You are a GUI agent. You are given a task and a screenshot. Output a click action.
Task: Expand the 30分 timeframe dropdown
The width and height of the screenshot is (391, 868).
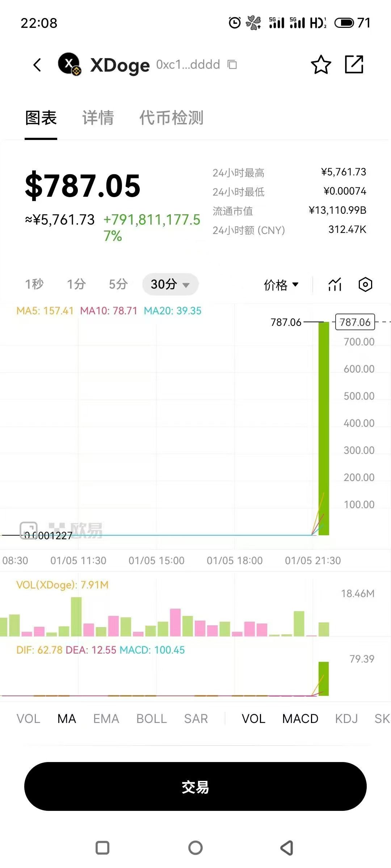(170, 284)
